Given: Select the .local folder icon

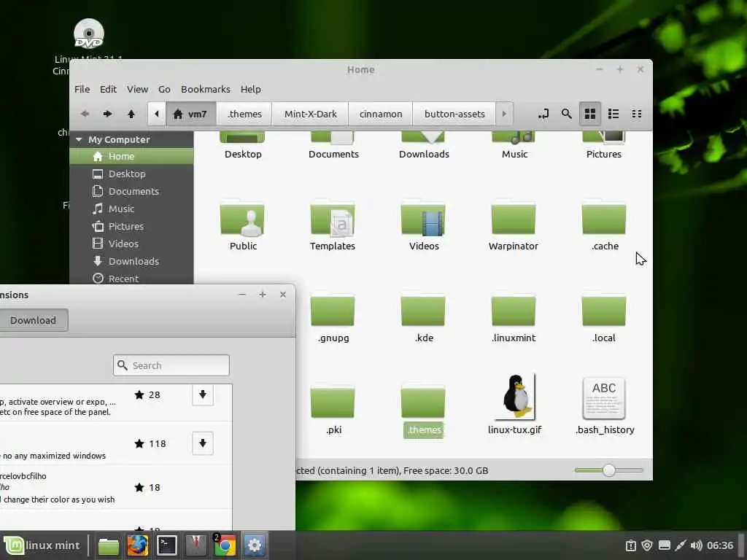Looking at the screenshot, I should click(604, 311).
